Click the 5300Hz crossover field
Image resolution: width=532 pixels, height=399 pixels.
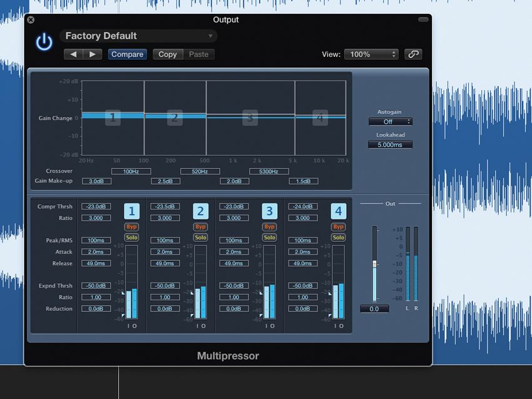click(x=269, y=171)
